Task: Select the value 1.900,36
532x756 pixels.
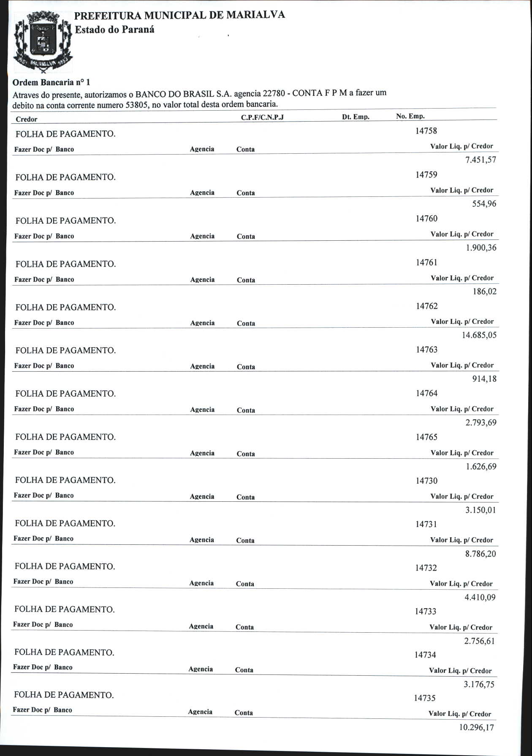Action: click(481, 248)
